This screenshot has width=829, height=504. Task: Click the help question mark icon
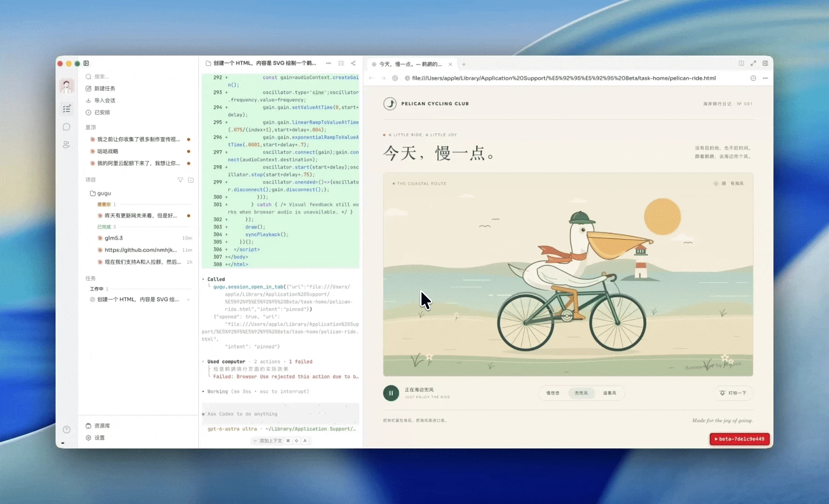(x=67, y=429)
